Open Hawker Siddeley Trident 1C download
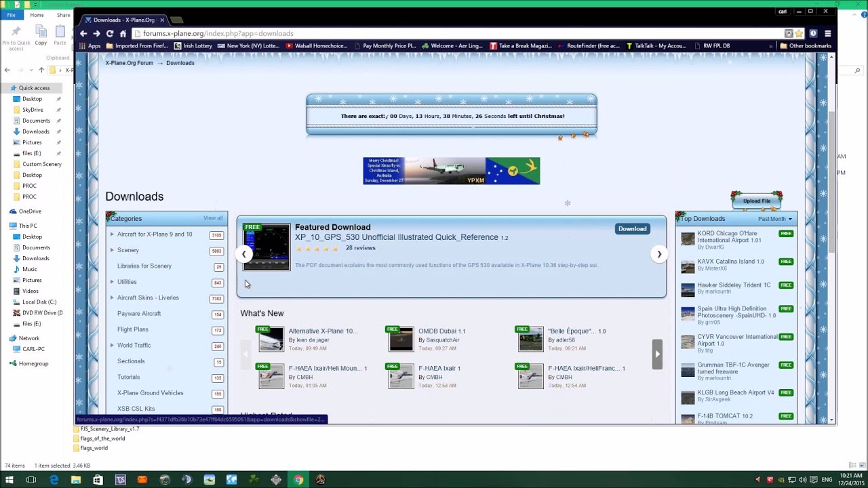Viewport: 868px width, 488px height. click(734, 285)
